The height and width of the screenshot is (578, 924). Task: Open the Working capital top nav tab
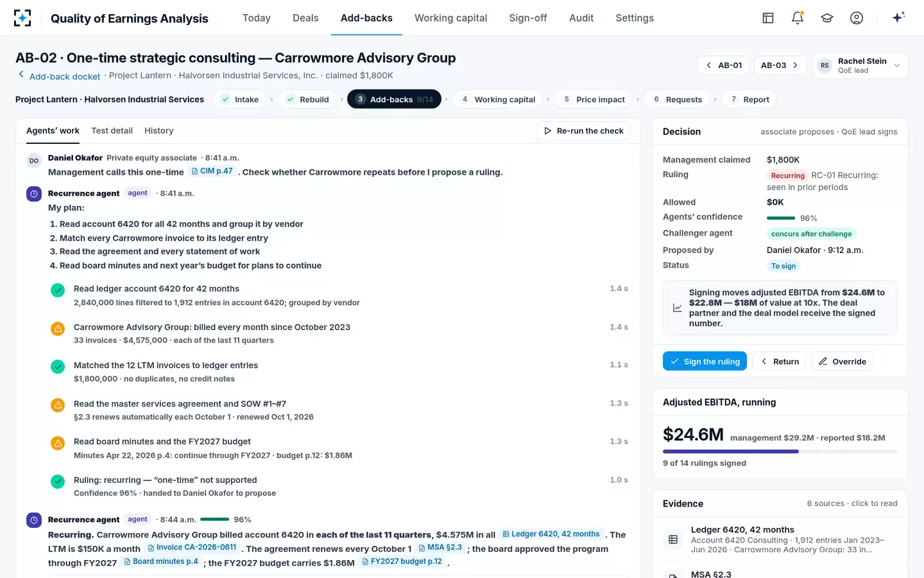(451, 18)
